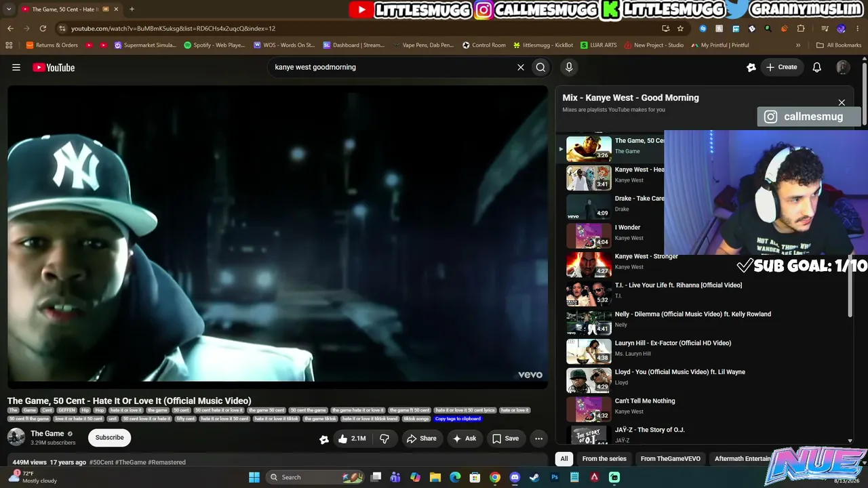Click the search magnifier button

[540, 67]
